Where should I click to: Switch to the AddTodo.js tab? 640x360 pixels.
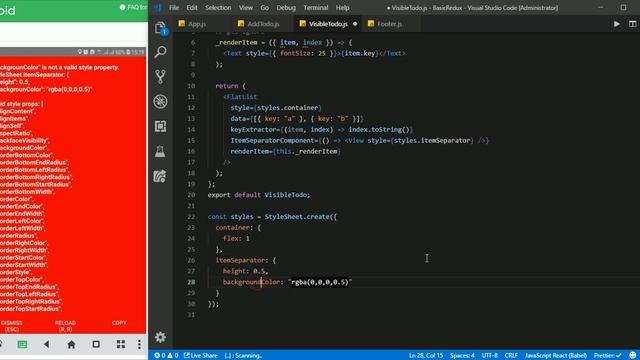click(x=263, y=24)
